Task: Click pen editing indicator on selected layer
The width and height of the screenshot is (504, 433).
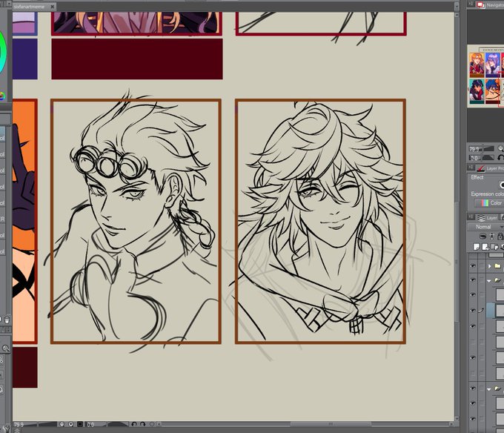Action: pyautogui.click(x=481, y=310)
